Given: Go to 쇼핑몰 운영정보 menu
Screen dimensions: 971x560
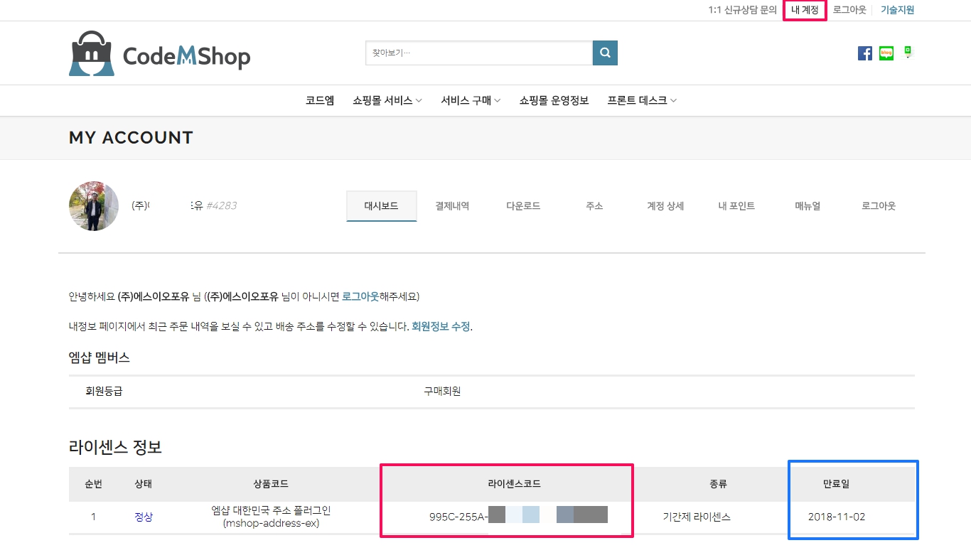Looking at the screenshot, I should coord(554,101).
